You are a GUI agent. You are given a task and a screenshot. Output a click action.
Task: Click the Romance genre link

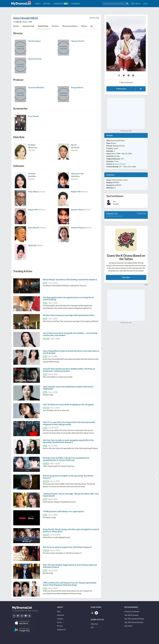(116, 164)
